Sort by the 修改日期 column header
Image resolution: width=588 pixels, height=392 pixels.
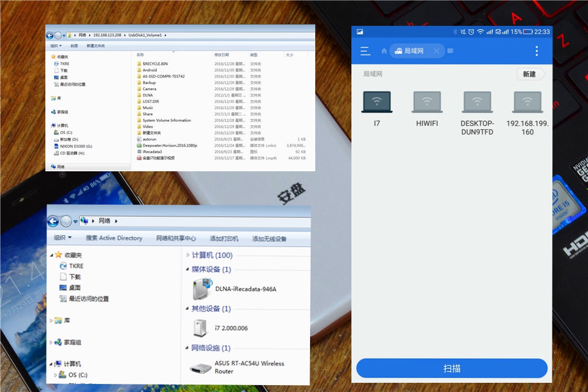click(x=222, y=55)
